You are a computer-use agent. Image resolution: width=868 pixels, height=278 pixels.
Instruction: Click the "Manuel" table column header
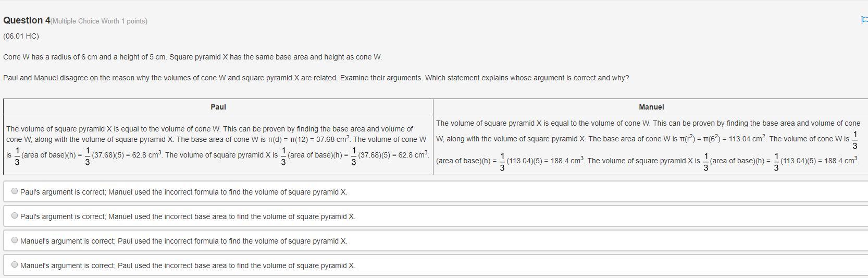[651, 107]
